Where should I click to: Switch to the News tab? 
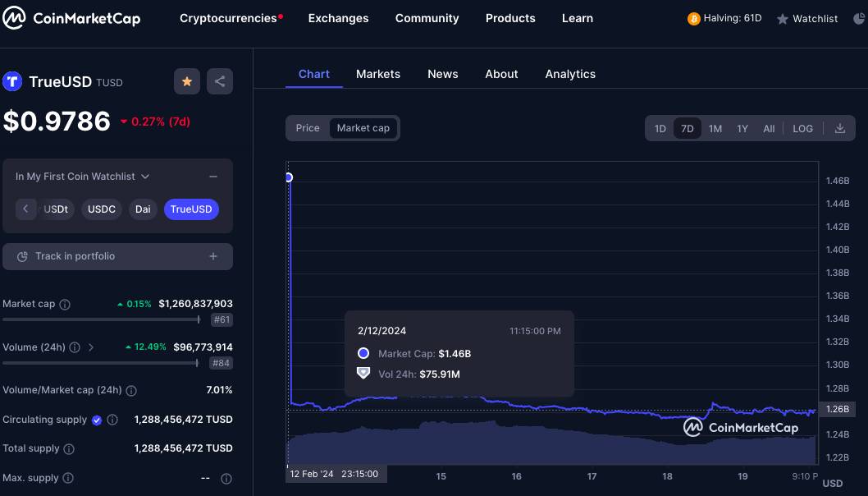(x=443, y=74)
